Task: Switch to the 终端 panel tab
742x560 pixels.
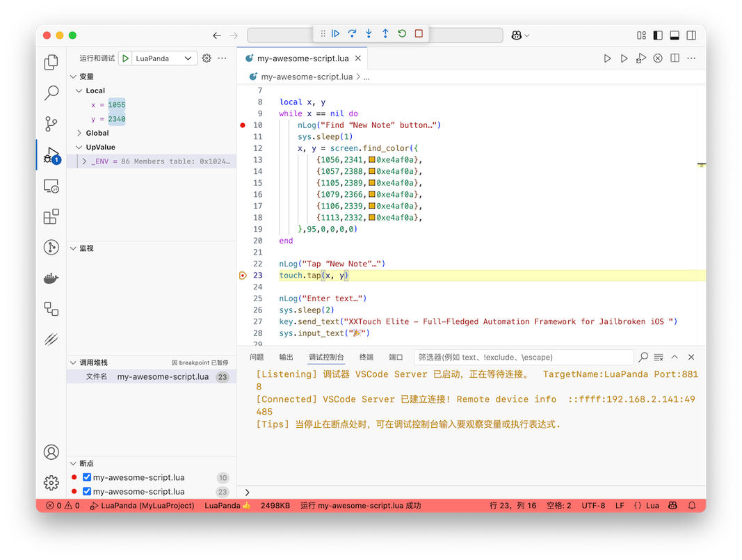Action: point(366,357)
